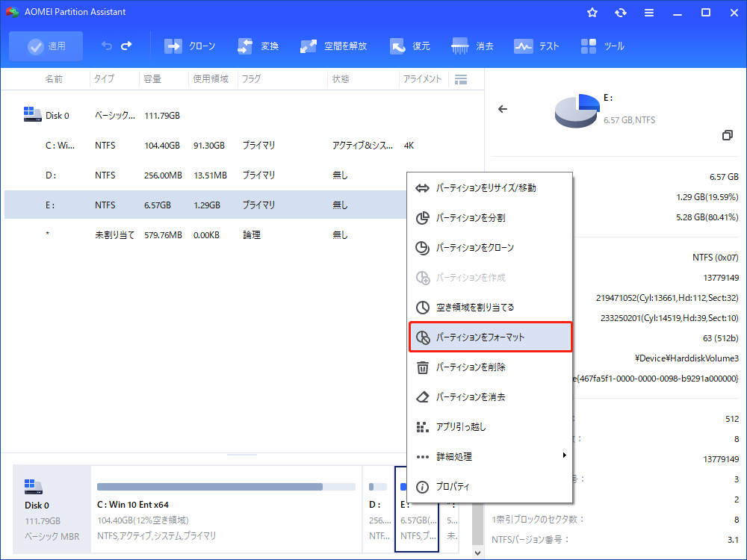Click the D: partition block in disk map
The image size is (747, 560).
[x=378, y=509]
